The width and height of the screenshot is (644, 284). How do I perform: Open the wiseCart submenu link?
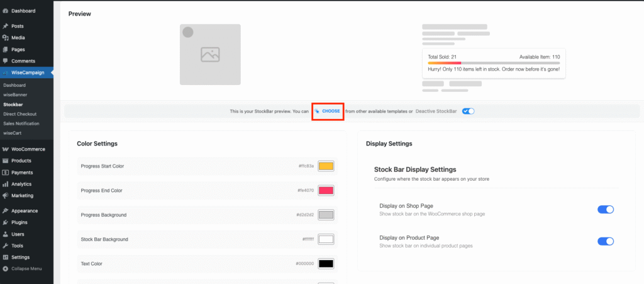(13, 133)
